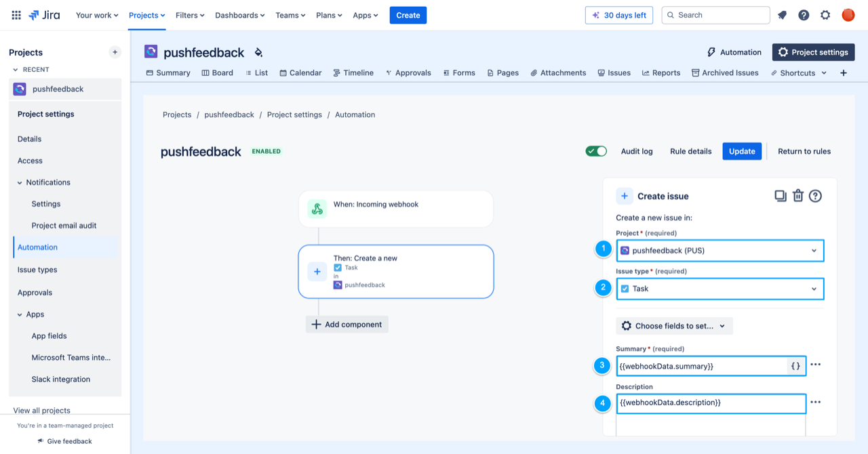The width and height of the screenshot is (868, 454).
Task: Click View all projects link
Action: pyautogui.click(x=42, y=411)
